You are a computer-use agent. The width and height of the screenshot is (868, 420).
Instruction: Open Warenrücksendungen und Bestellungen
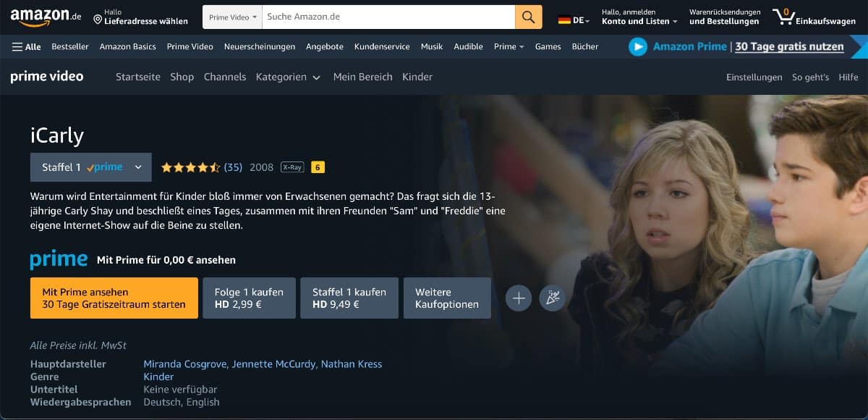pyautogui.click(x=725, y=17)
